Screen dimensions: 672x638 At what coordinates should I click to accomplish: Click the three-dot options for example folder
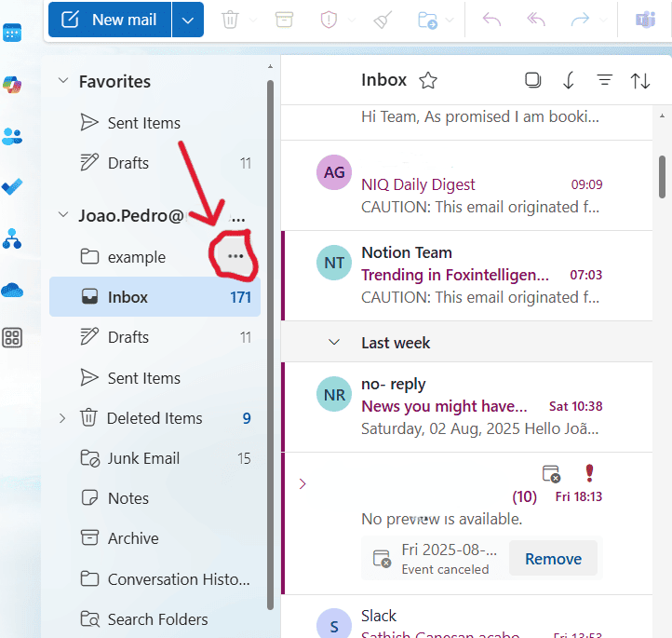[x=235, y=256]
